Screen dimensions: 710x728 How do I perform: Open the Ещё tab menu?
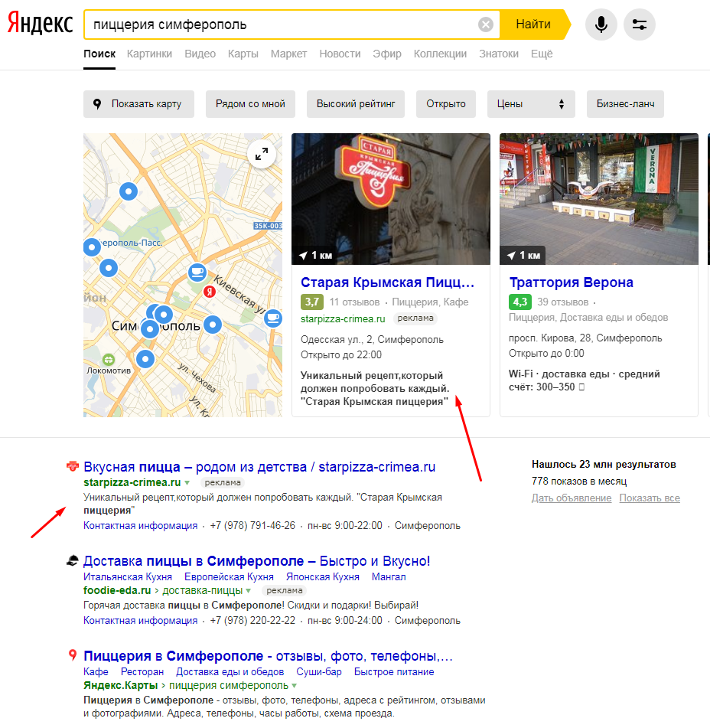click(x=542, y=54)
